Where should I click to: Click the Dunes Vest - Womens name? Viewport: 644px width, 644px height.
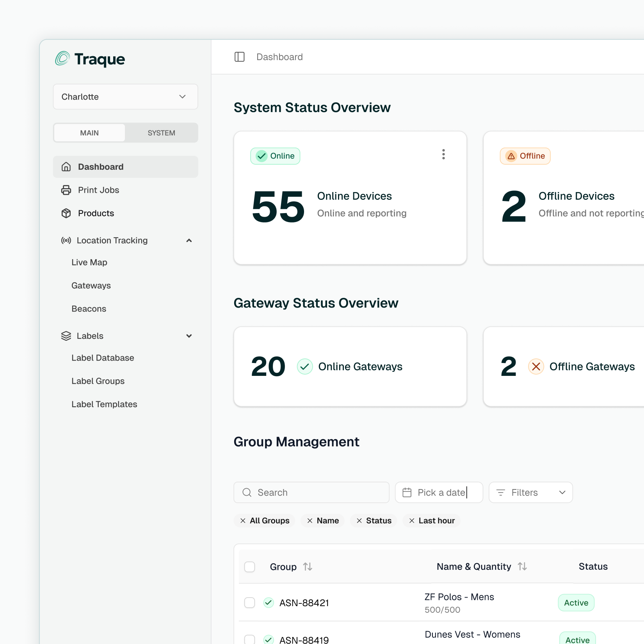point(472,635)
